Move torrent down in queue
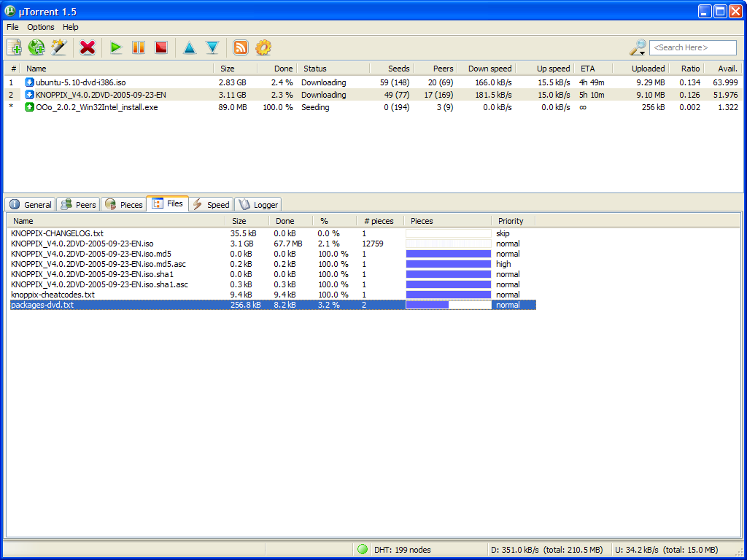 click(x=212, y=47)
